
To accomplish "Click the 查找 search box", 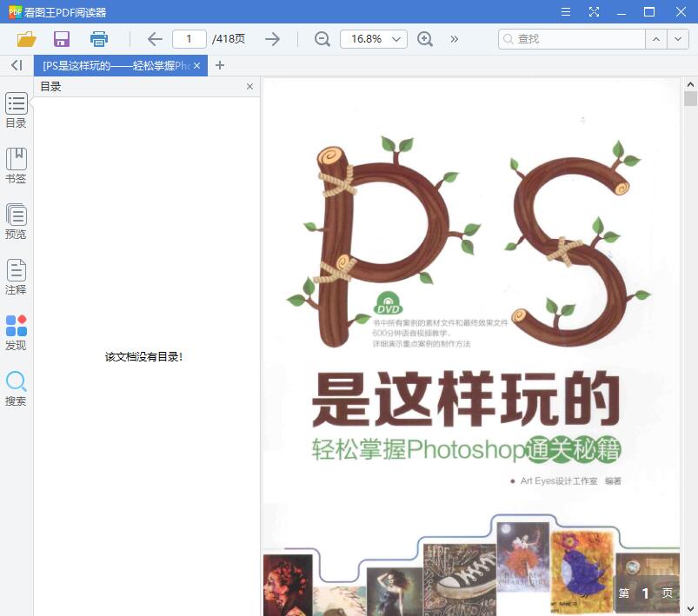I will [x=572, y=39].
